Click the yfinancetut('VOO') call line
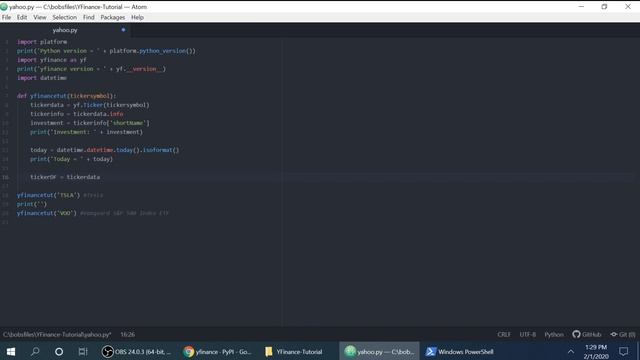The image size is (640, 360). click(x=93, y=213)
